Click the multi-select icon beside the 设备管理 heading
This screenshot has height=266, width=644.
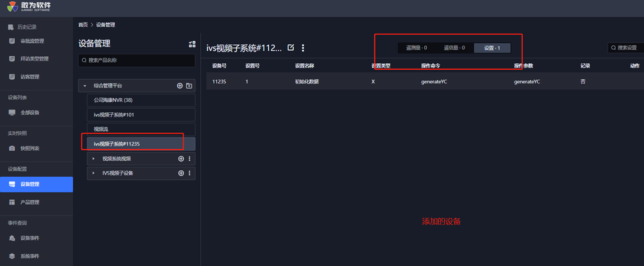192,44
